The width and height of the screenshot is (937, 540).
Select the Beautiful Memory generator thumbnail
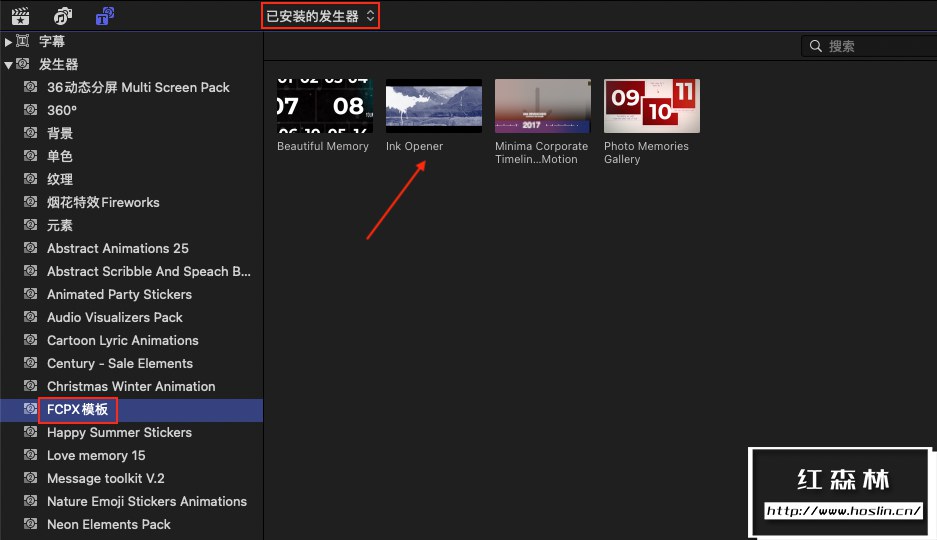click(x=324, y=106)
